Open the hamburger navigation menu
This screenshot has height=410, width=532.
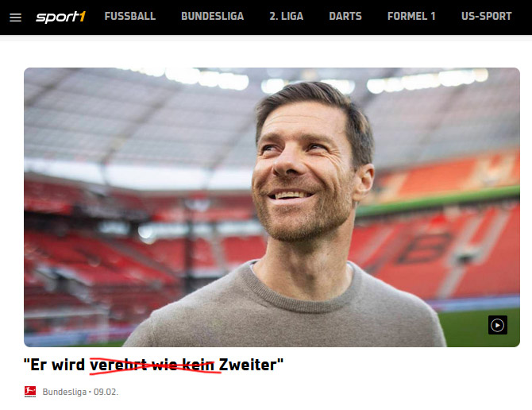(15, 17)
